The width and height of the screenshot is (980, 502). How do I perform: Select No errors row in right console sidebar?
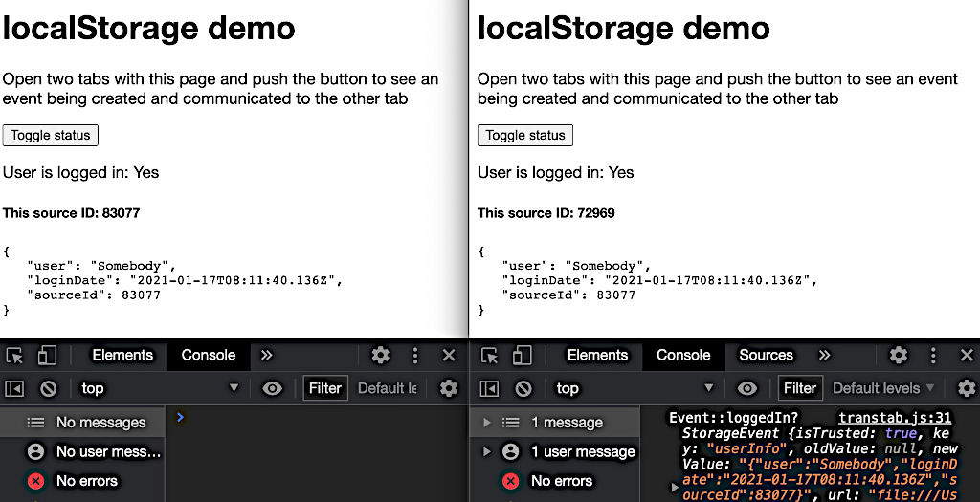(555, 481)
